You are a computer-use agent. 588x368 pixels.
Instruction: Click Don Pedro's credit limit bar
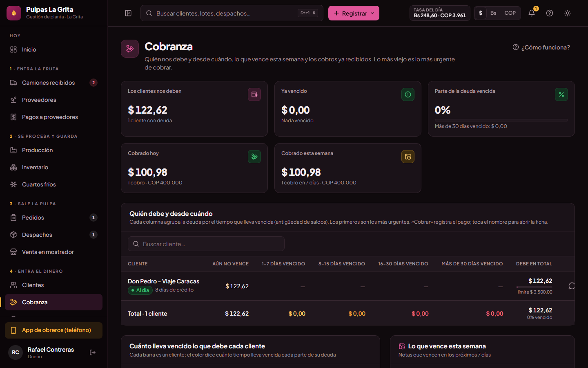(535, 287)
